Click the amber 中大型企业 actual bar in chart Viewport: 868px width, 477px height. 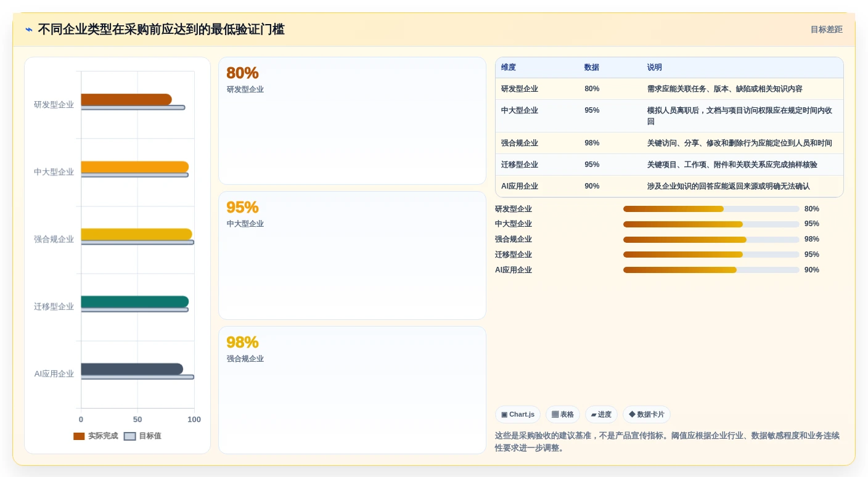(135, 167)
